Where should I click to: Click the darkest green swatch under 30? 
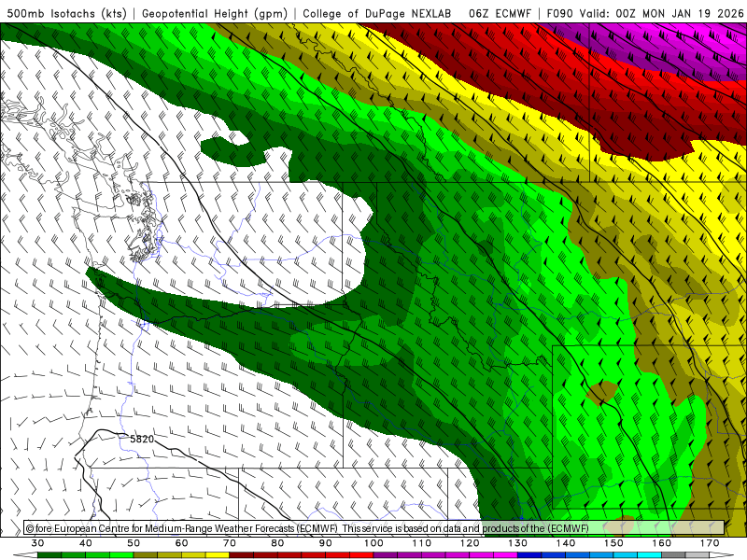[49, 555]
